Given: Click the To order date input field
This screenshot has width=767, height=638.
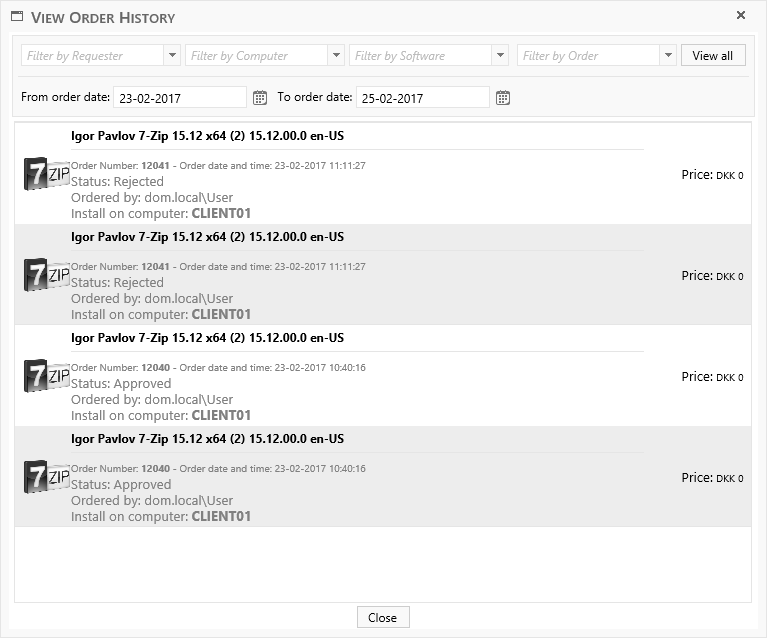Looking at the screenshot, I should [x=423, y=98].
